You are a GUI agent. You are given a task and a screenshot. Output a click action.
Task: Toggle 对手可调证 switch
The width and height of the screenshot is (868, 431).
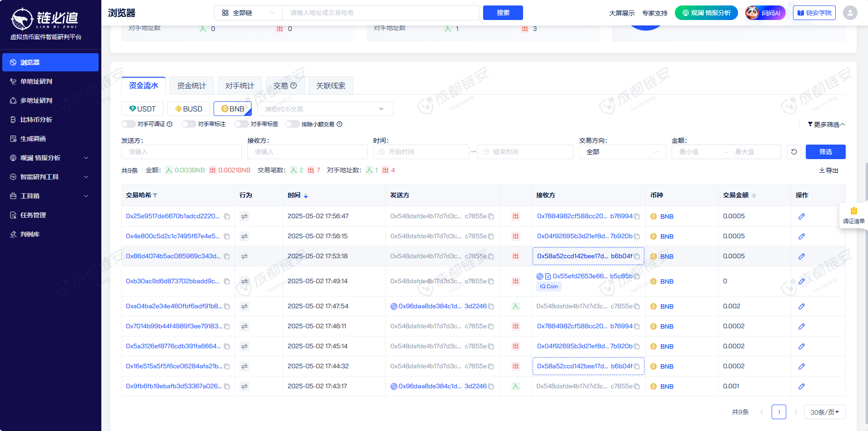pyautogui.click(x=129, y=124)
